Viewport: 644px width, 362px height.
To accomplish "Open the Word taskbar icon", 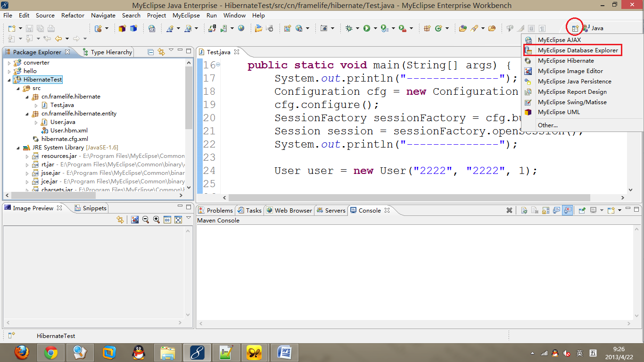I will [x=285, y=352].
